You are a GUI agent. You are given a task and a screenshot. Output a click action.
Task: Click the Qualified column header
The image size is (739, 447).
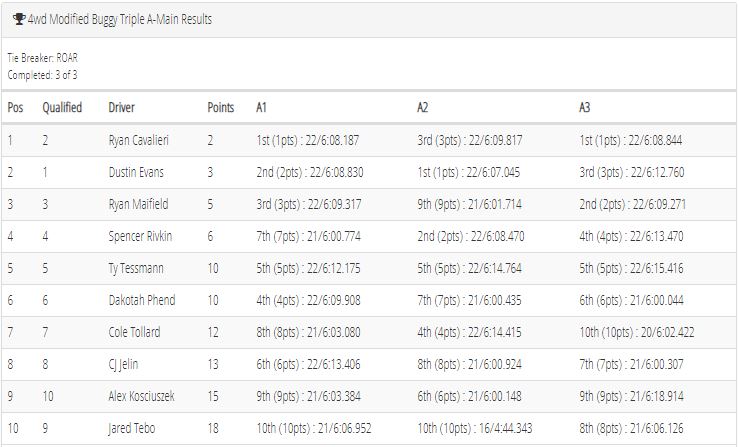[x=62, y=108]
